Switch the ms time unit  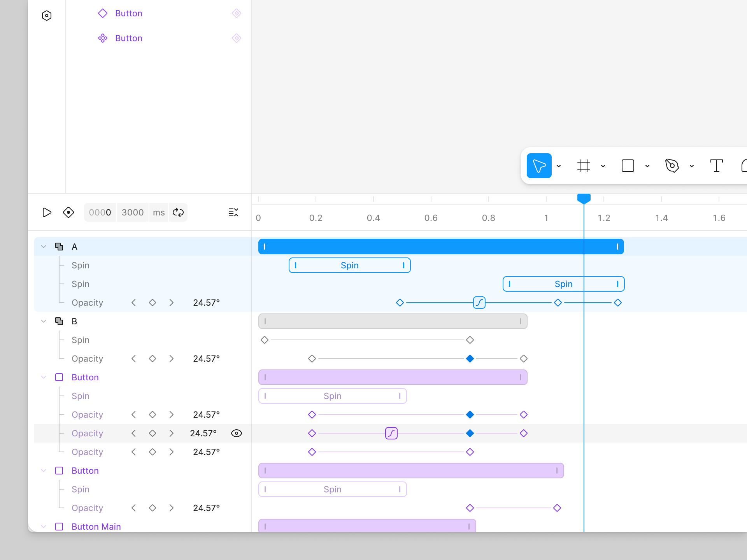tap(159, 212)
